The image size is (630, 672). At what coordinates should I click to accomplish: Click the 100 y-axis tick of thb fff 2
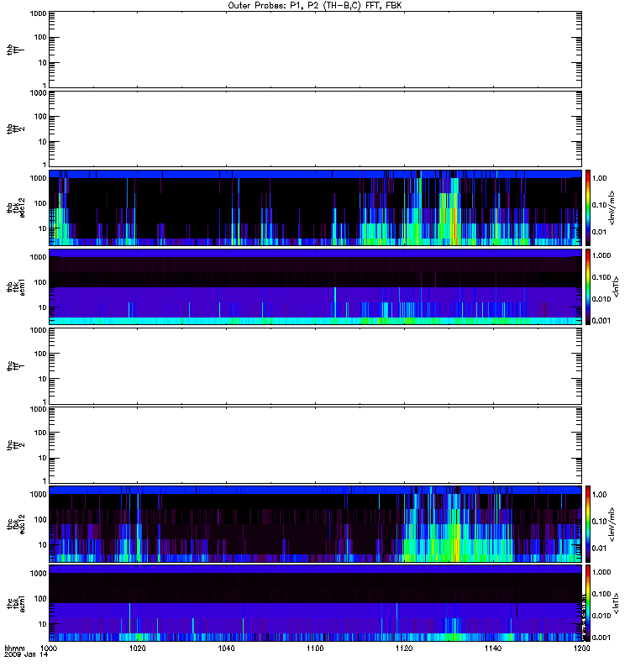point(40,116)
